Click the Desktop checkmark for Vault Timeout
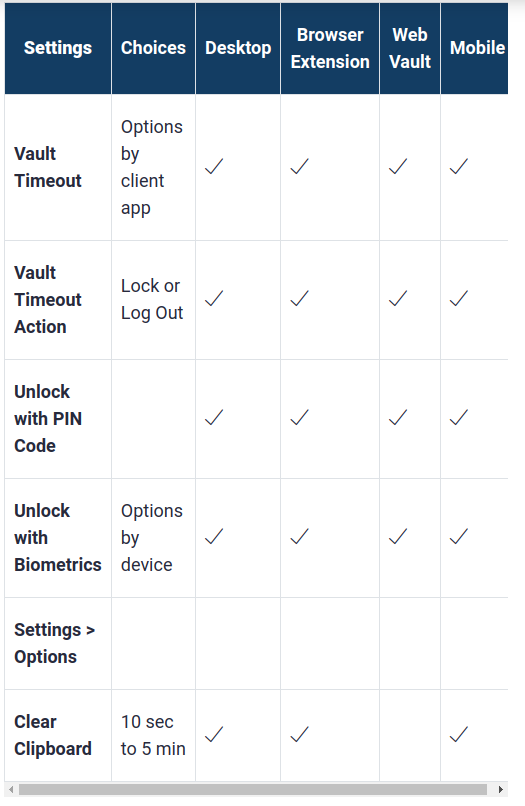 tap(214, 167)
